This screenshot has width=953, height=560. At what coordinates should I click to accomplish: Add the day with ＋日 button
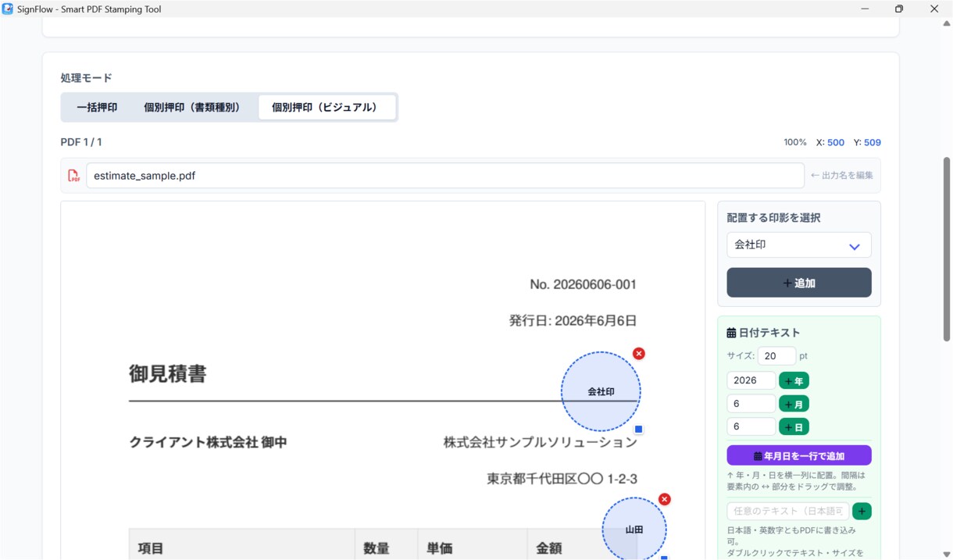(x=794, y=427)
